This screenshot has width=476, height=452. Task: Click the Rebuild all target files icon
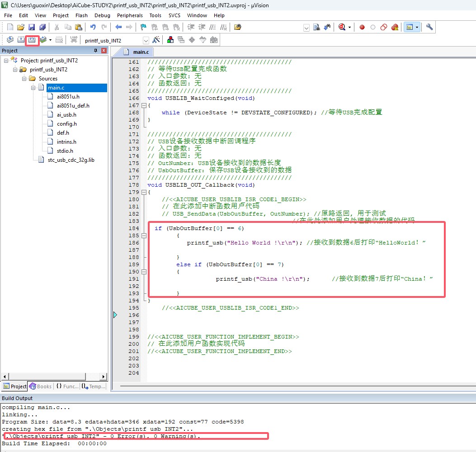coord(32,40)
